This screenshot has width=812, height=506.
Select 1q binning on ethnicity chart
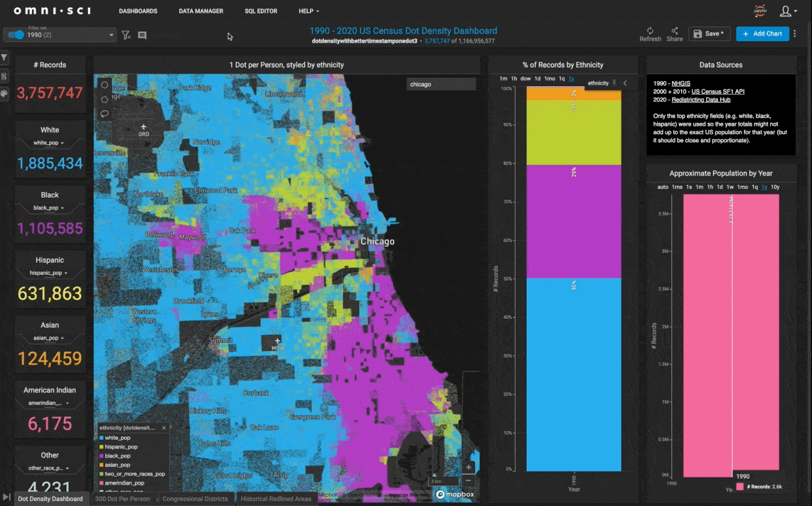(562, 79)
